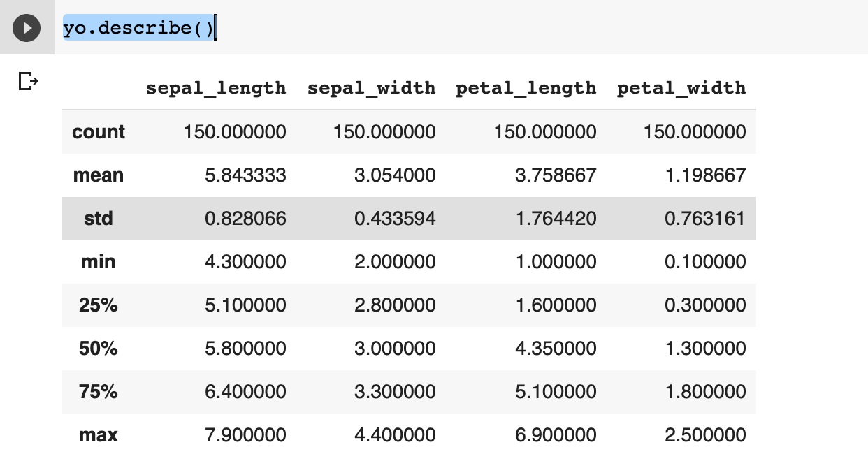Click the 50% value 1.300000
Image resolution: width=868 pixels, height=468 pixels.
705,349
